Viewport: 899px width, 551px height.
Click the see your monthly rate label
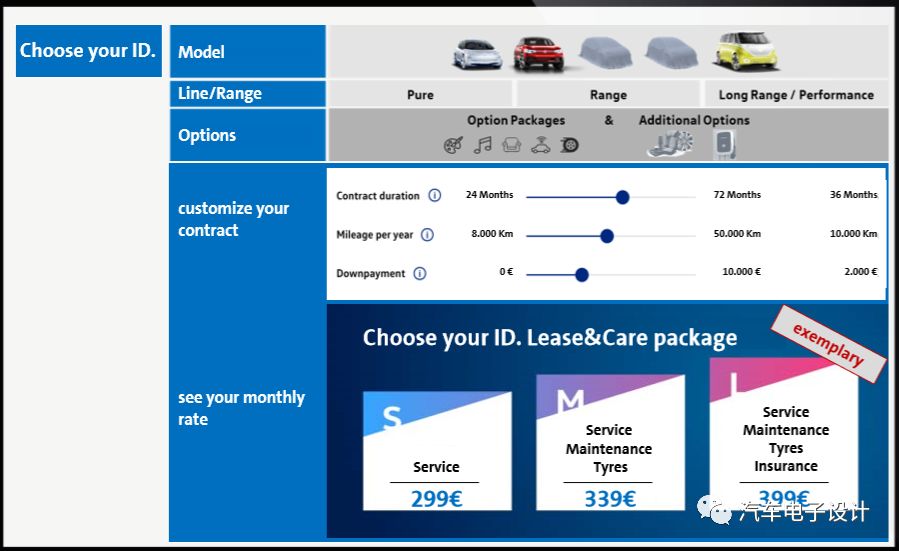(x=241, y=408)
